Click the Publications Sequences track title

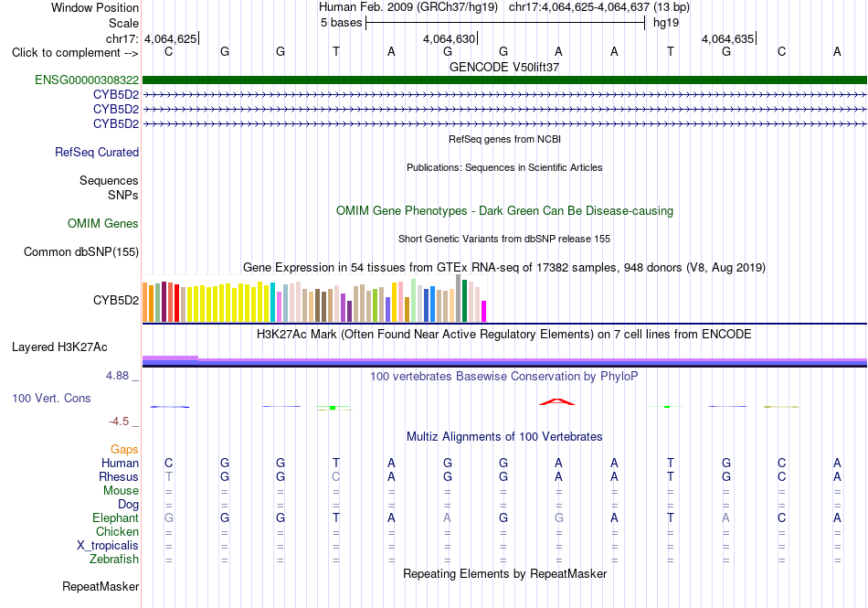(504, 167)
